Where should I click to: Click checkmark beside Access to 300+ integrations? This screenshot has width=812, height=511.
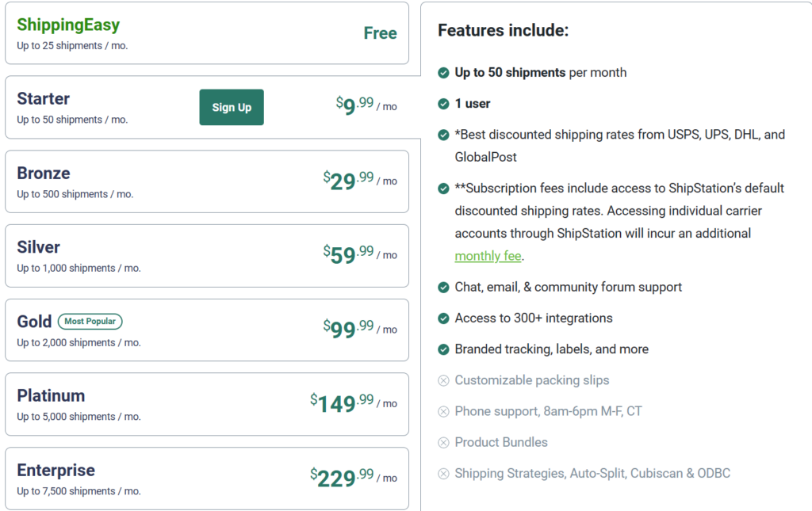coord(443,318)
